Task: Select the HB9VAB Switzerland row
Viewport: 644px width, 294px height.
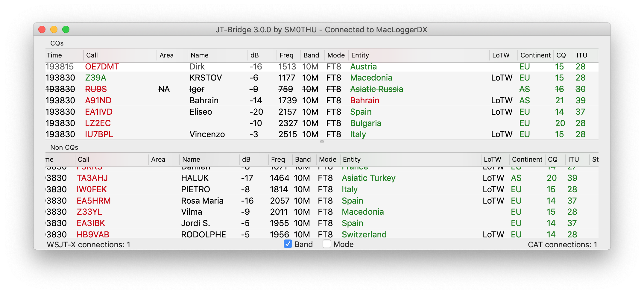Action: [x=322, y=234]
